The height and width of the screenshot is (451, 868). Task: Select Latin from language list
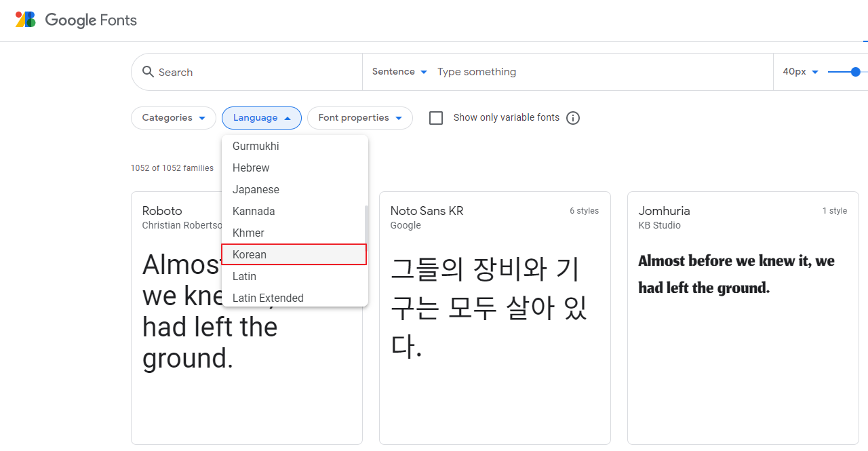click(x=294, y=276)
